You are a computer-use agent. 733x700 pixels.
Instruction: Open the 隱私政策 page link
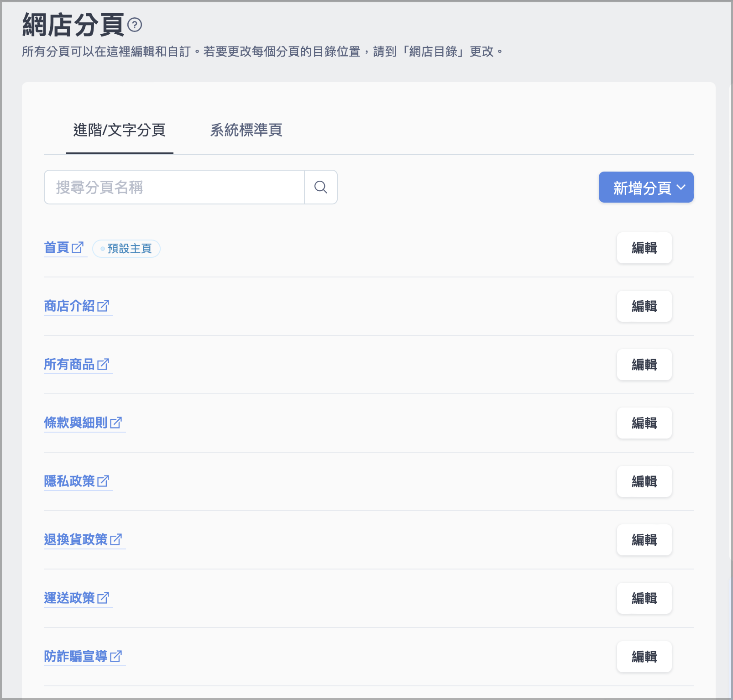(69, 481)
